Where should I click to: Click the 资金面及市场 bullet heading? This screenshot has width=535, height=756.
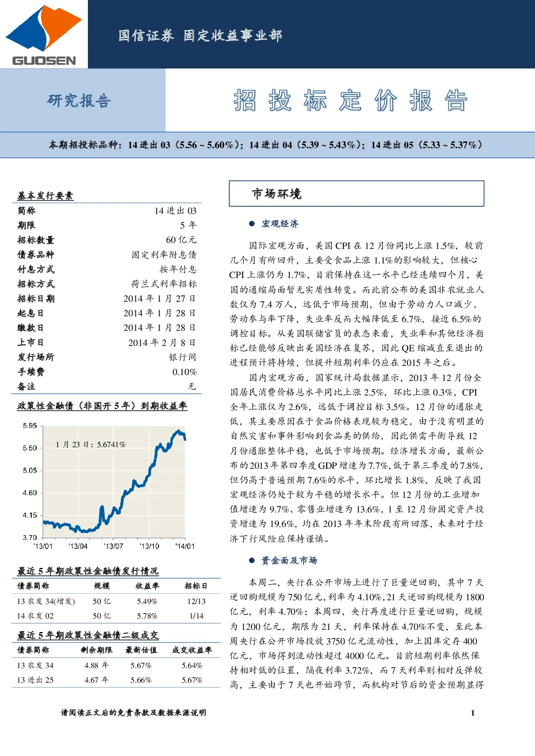pos(289,560)
